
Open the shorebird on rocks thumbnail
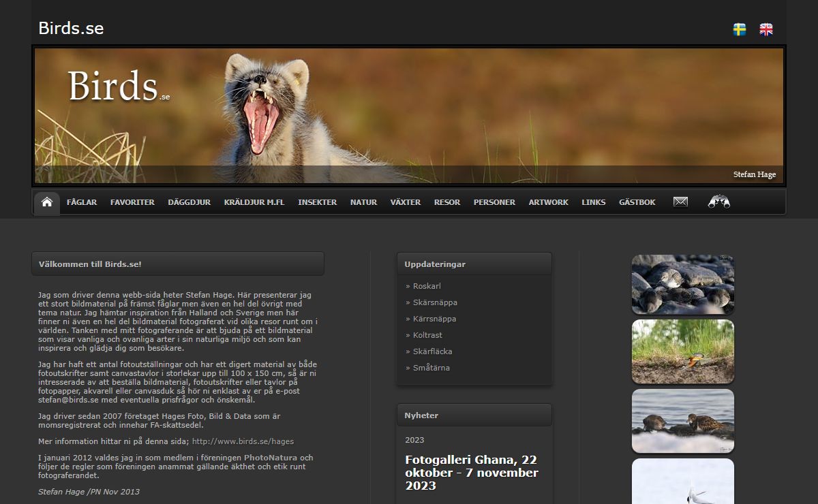pos(682,284)
